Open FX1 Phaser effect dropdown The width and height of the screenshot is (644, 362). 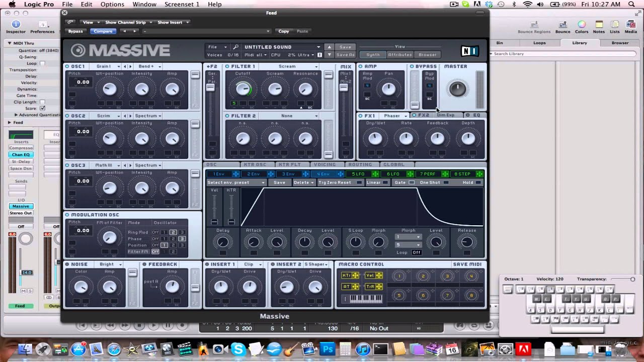pos(395,116)
